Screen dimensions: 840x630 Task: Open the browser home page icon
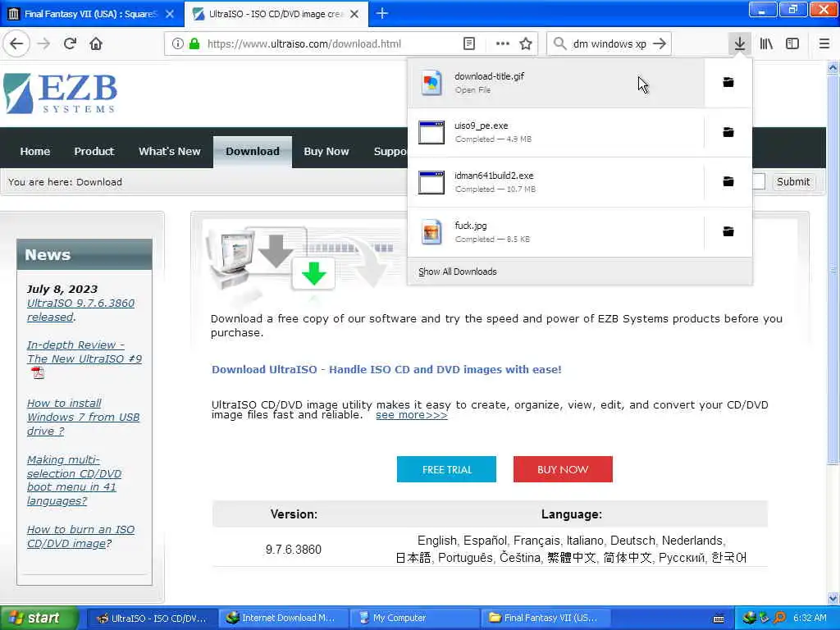(x=96, y=43)
